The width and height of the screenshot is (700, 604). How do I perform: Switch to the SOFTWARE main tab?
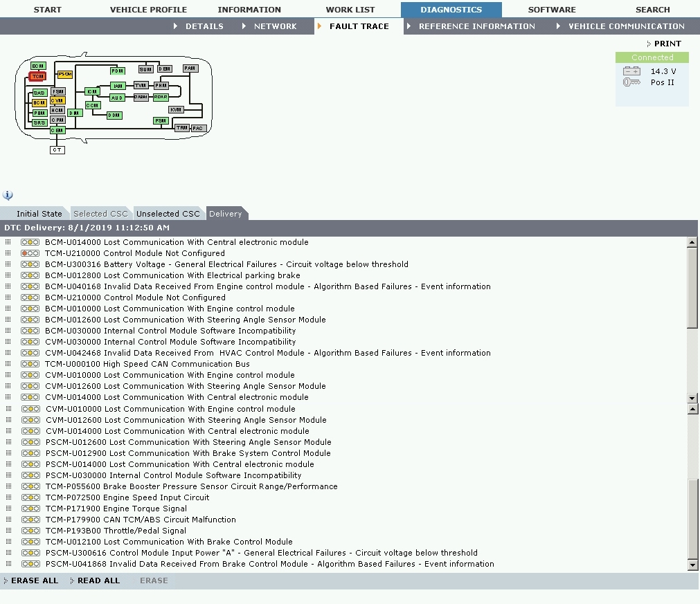(x=551, y=10)
